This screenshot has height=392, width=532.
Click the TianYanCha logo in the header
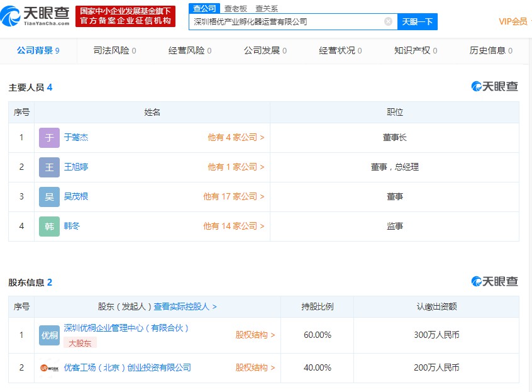pyautogui.click(x=35, y=16)
